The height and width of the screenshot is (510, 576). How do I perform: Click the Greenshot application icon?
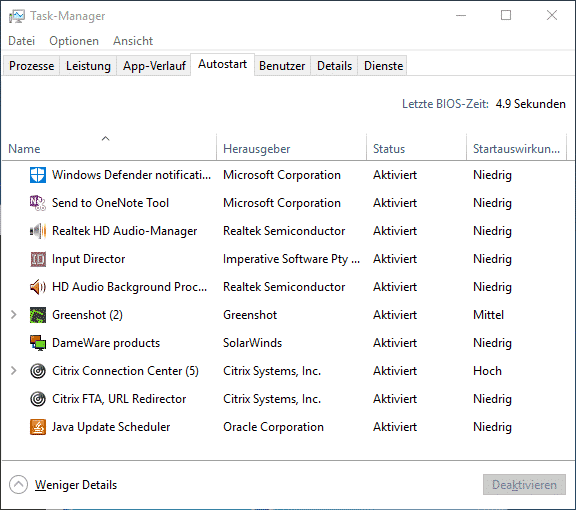point(38,315)
